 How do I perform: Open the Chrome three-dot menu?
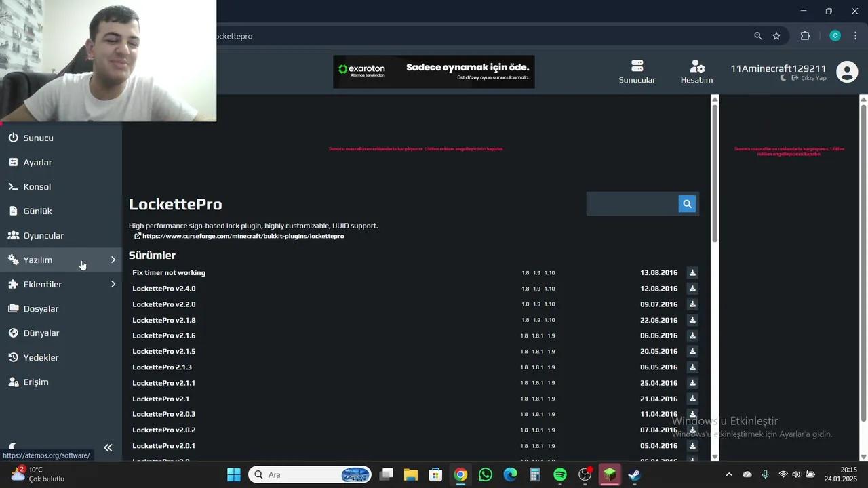[855, 36]
